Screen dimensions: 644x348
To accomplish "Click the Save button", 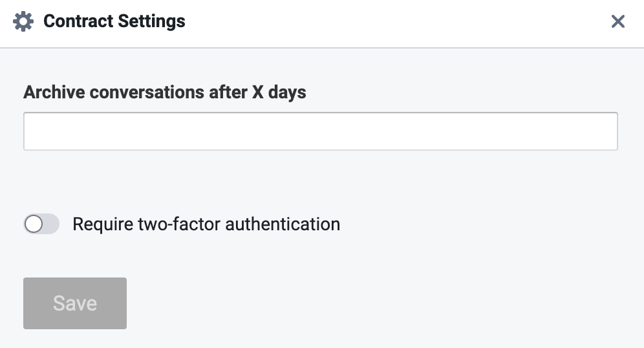I will 75,303.
